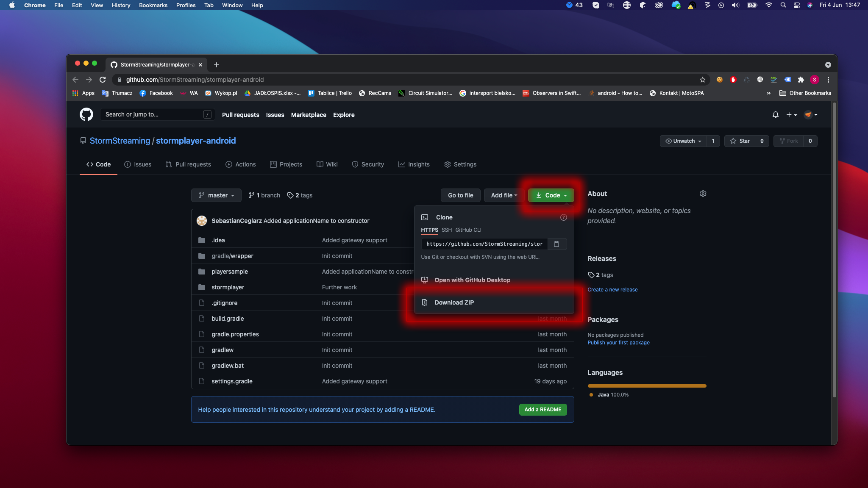868x488 pixels.
Task: Open the create new plus dropdown
Action: (791, 115)
